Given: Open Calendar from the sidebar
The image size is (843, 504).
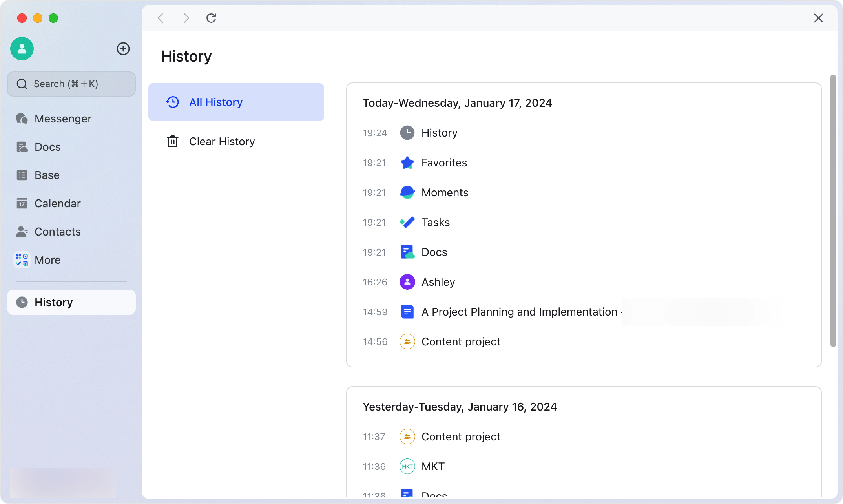Looking at the screenshot, I should click(57, 203).
